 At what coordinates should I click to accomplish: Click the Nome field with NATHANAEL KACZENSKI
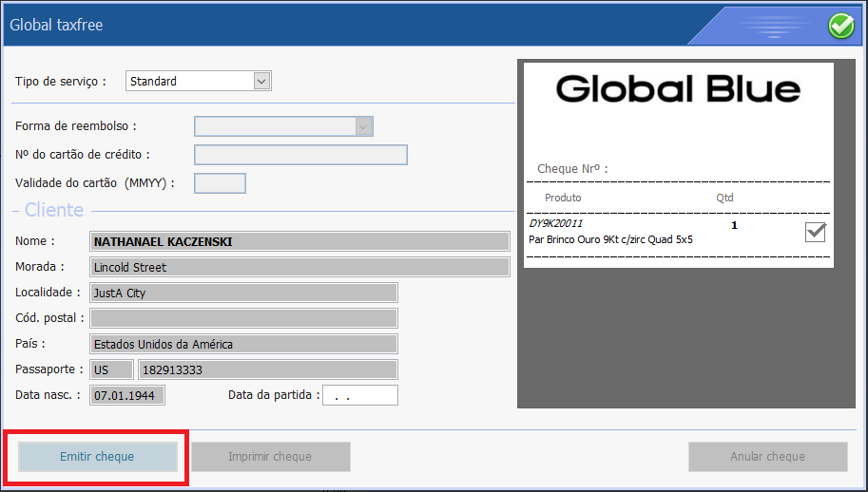pyautogui.click(x=299, y=241)
